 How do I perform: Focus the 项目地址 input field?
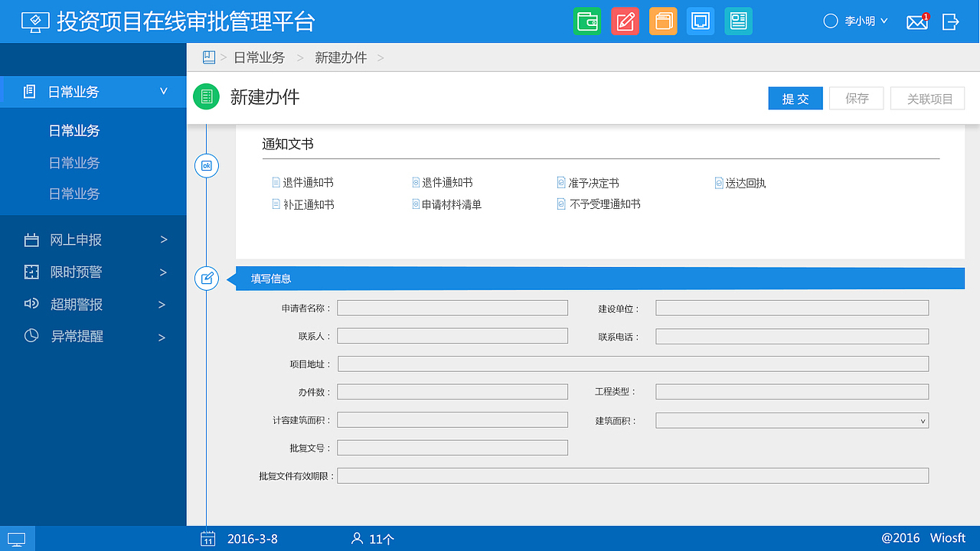[x=633, y=364]
